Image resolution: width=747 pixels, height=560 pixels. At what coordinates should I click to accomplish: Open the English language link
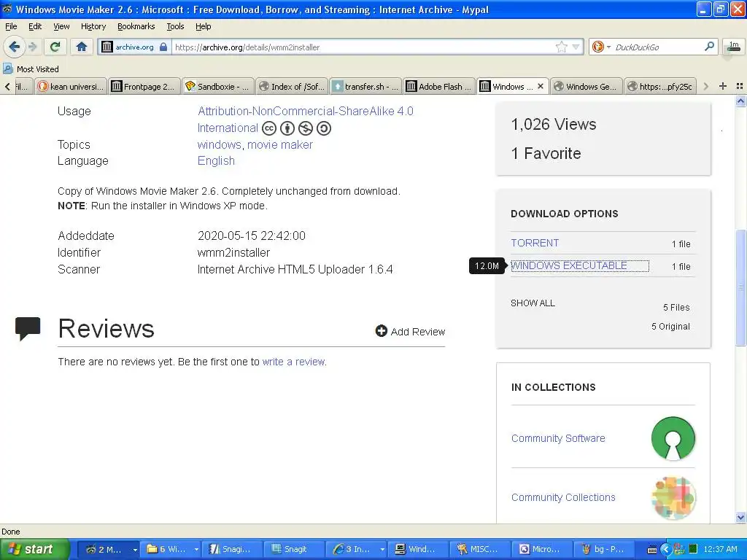pyautogui.click(x=216, y=161)
